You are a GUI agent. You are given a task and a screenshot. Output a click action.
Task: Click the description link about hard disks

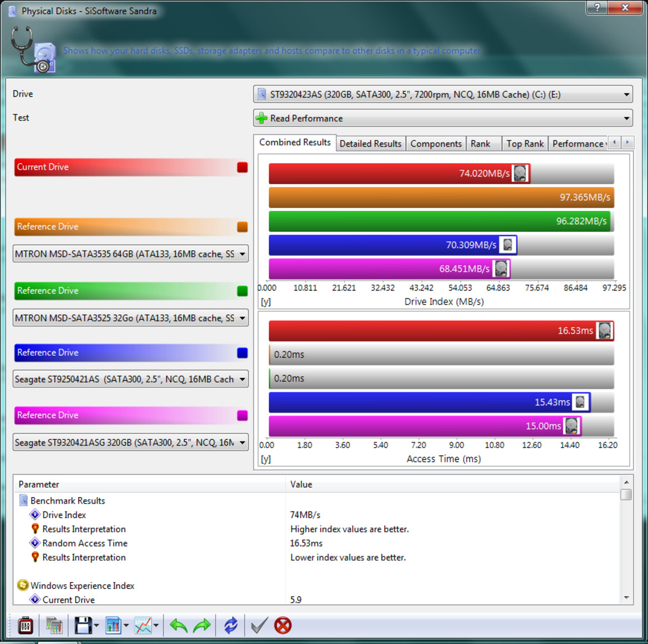tap(272, 51)
